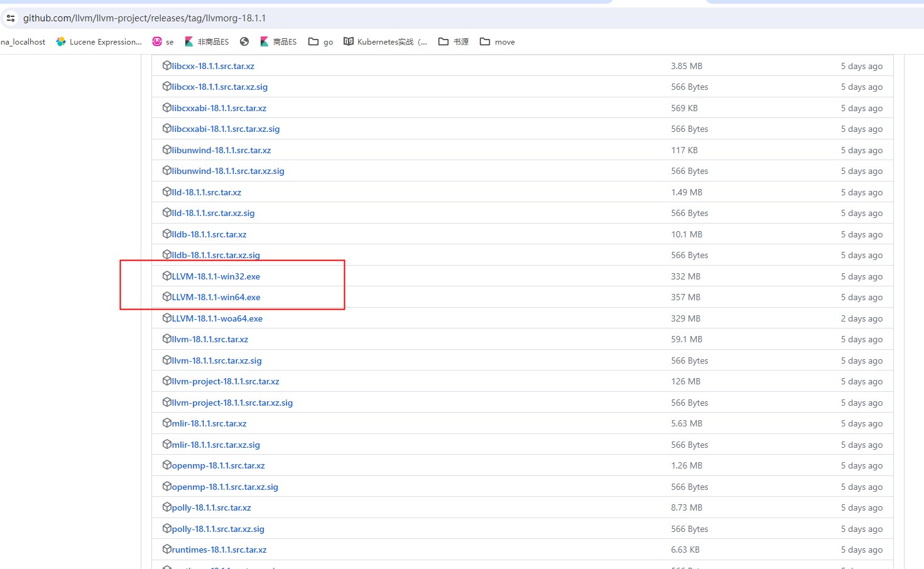Click the package icon beside llvm-18.1.1.src.tar.xz
Screen dimensions: 924x569
point(167,339)
